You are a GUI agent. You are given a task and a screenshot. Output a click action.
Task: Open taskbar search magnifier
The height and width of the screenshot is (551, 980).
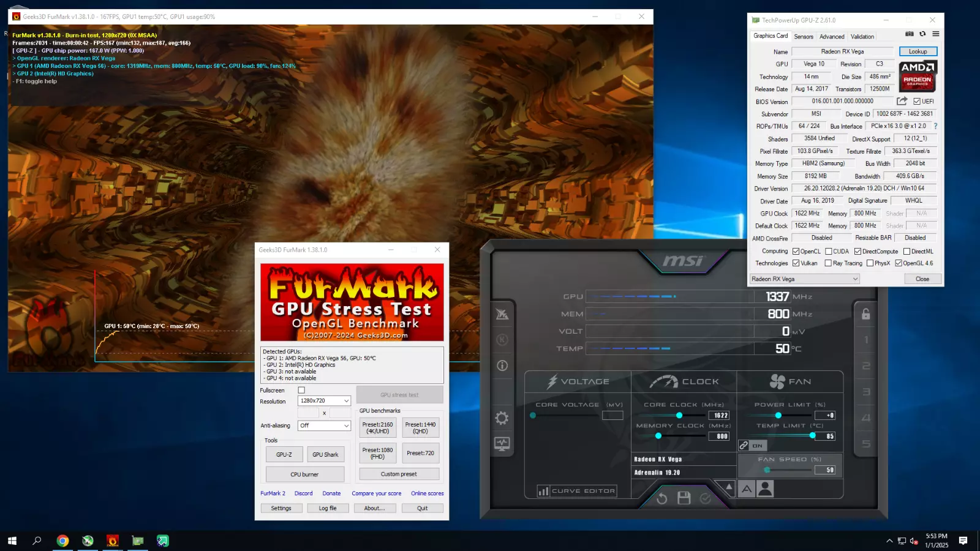tap(37, 541)
